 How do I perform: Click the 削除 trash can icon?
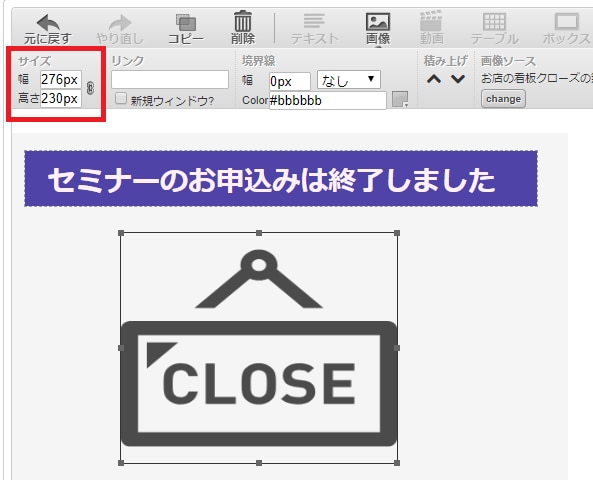pos(243,22)
